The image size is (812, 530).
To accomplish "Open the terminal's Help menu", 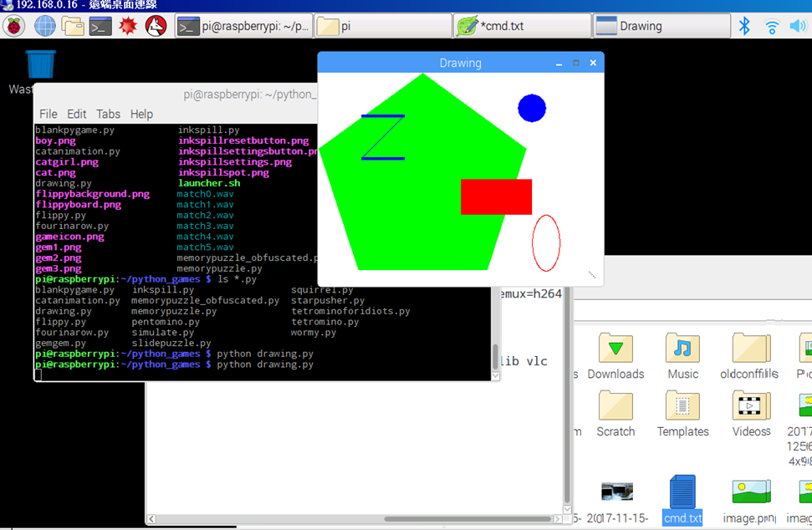I will click(141, 114).
